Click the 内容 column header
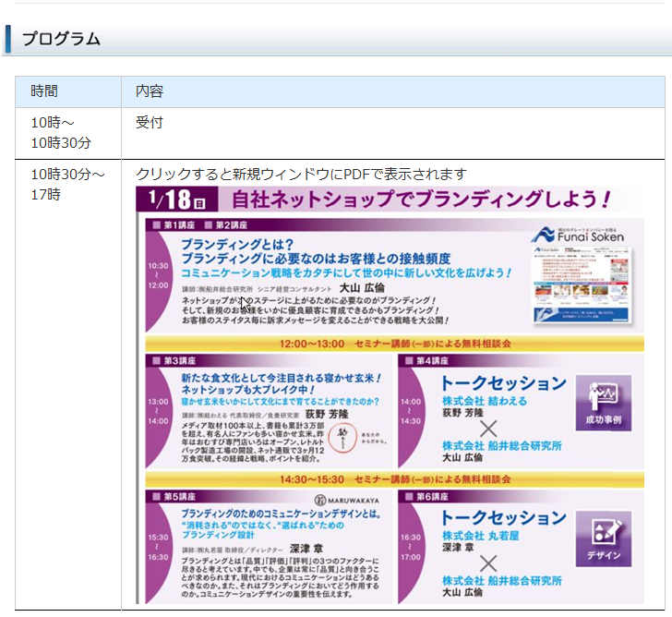 point(150,91)
